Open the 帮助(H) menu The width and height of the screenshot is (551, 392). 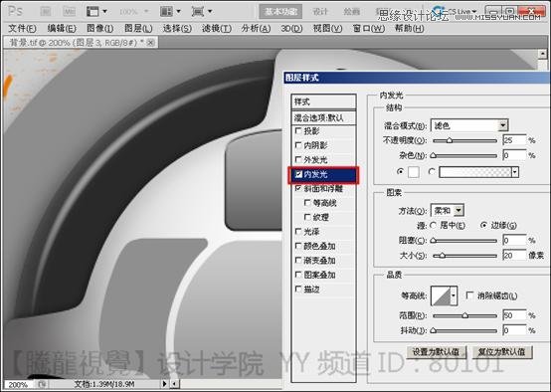click(410, 29)
